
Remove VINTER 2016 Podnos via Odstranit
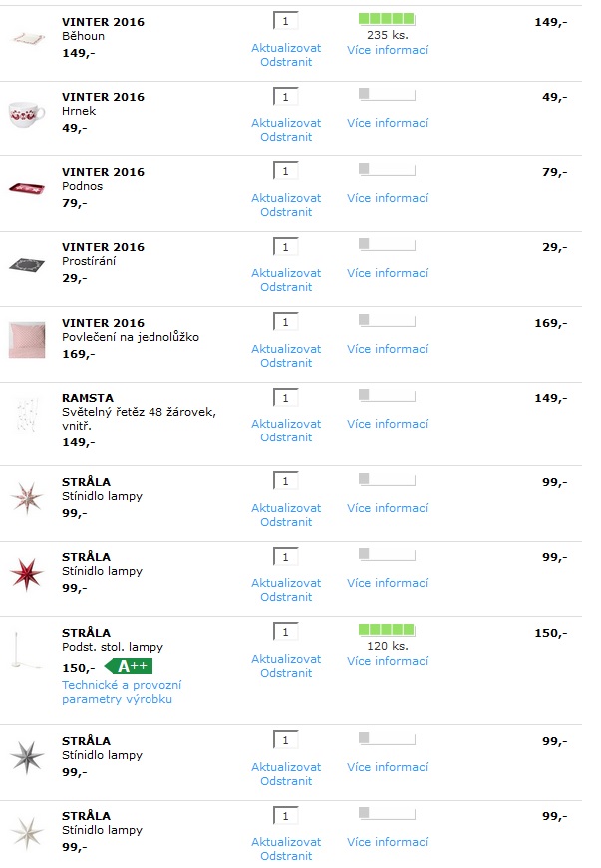pyautogui.click(x=286, y=212)
